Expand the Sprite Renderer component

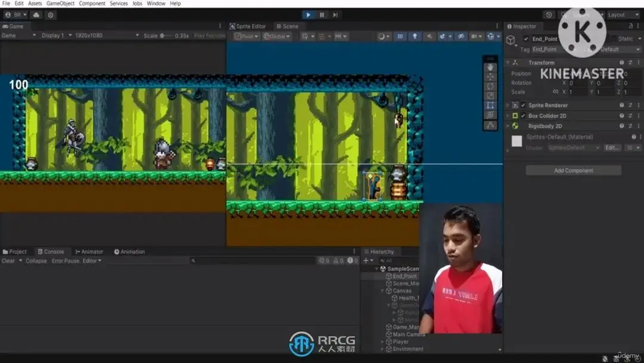(x=507, y=105)
